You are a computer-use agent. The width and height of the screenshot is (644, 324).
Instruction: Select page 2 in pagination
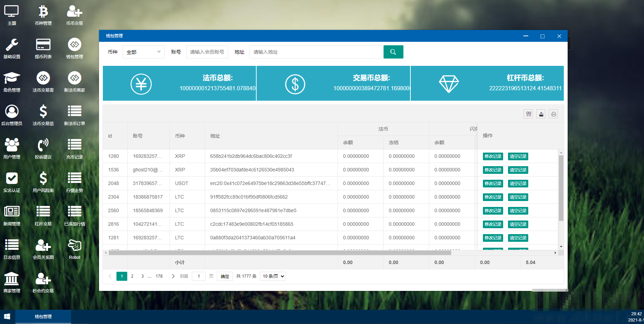pyautogui.click(x=132, y=276)
